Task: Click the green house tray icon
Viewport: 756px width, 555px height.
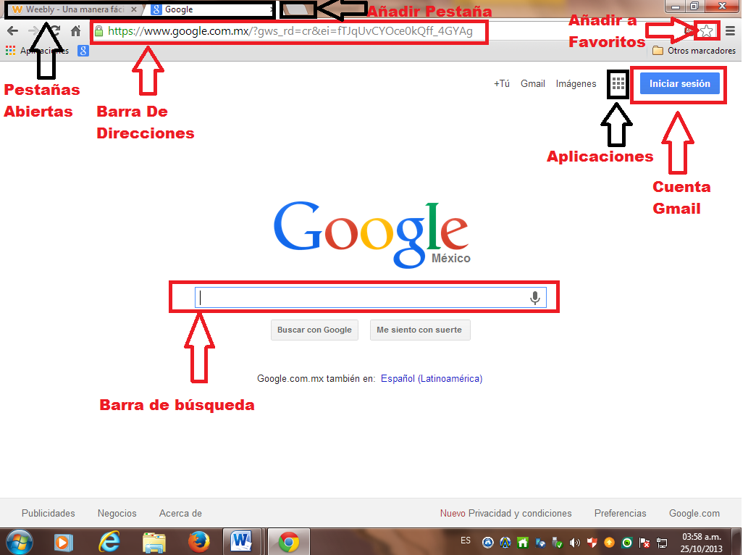Action: click(x=523, y=543)
